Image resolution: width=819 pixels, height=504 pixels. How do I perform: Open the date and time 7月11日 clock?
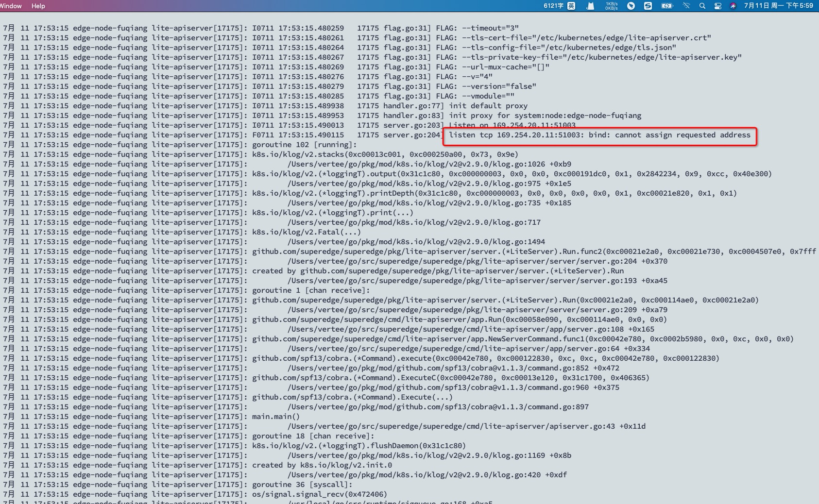[x=778, y=6]
